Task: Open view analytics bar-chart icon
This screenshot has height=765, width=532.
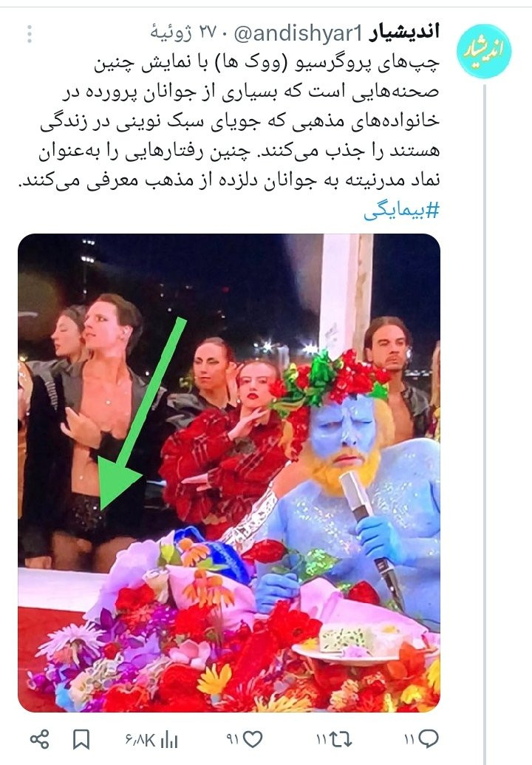Action: [169, 740]
